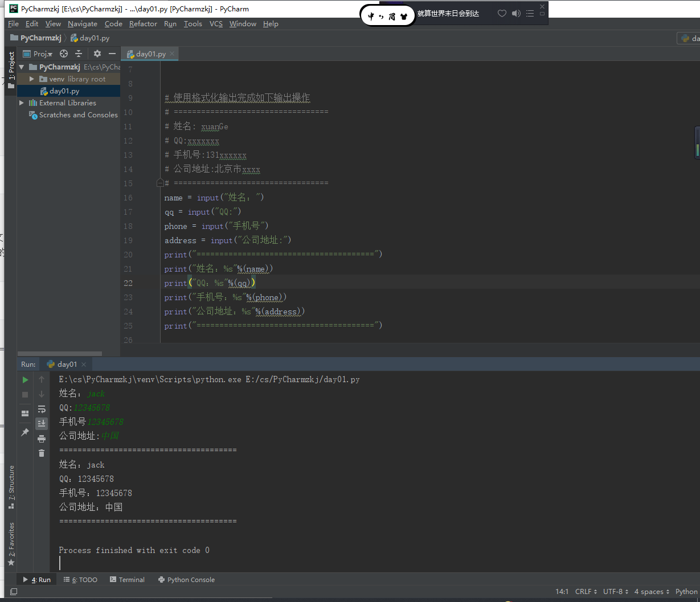The width and height of the screenshot is (700, 602).
Task: Click the Locate/Scroll from Source target icon
Action: (64, 54)
